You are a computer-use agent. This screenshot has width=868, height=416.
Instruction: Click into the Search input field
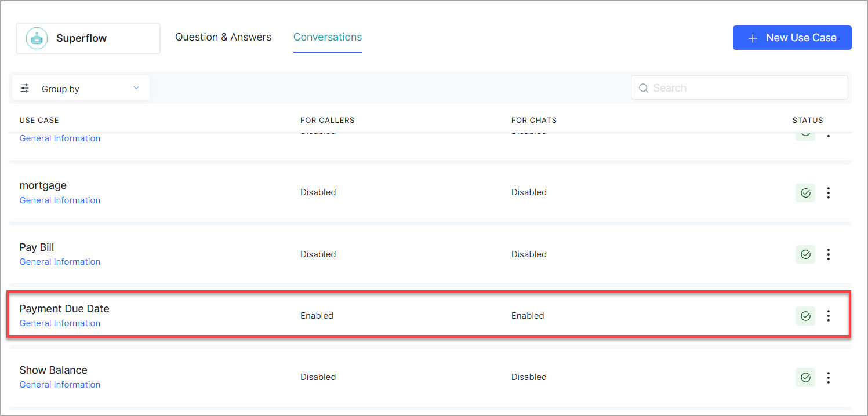click(745, 88)
